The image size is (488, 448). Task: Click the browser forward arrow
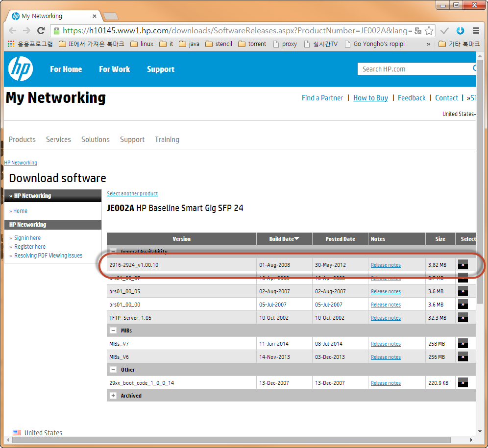[x=27, y=30]
